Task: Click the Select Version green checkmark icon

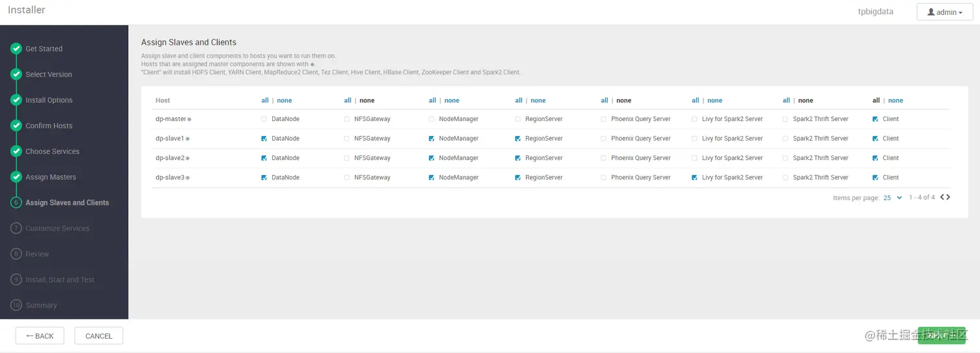Action: [x=16, y=74]
